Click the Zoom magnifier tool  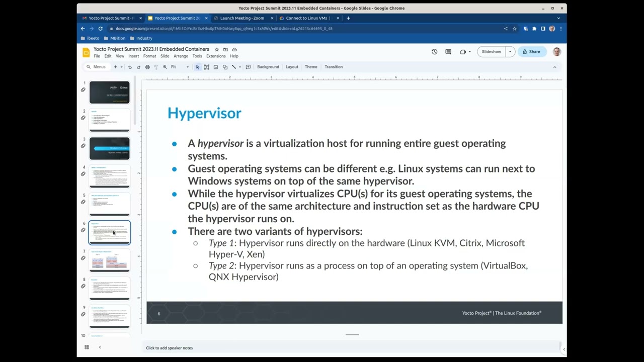pyautogui.click(x=165, y=67)
